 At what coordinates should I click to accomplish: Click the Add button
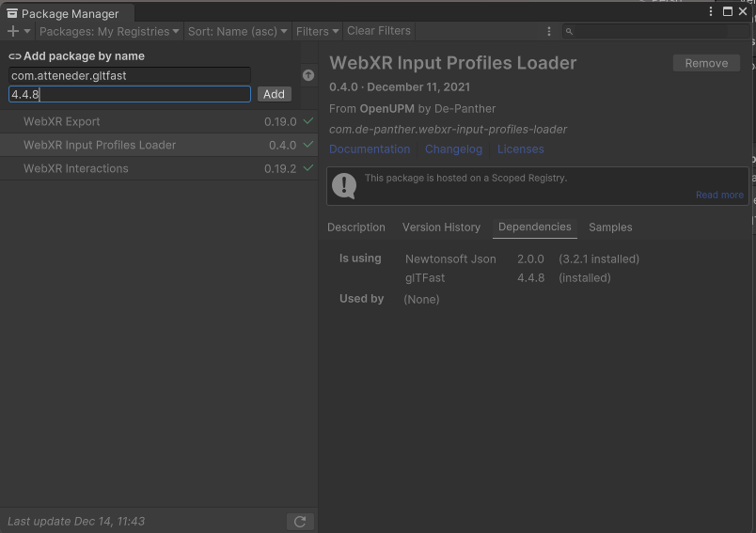tap(274, 94)
